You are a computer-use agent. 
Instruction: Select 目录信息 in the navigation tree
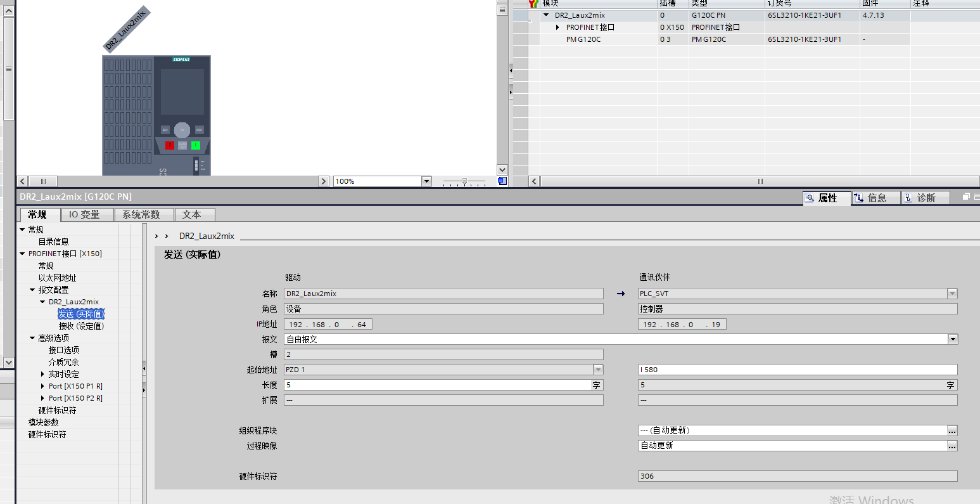(54, 242)
